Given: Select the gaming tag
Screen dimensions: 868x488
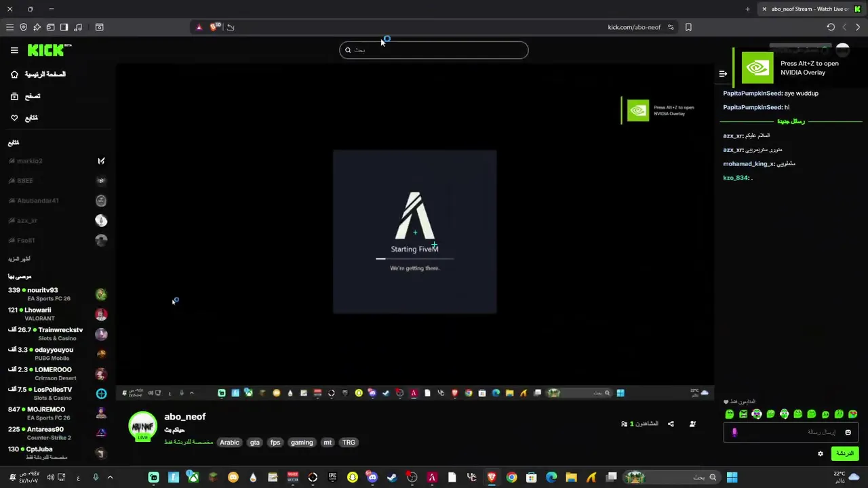Looking at the screenshot, I should click(x=302, y=443).
